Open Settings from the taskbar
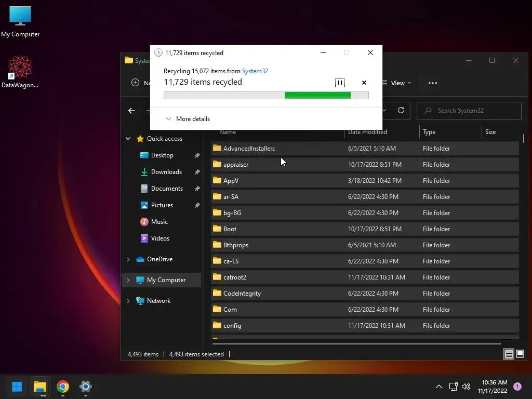Image resolution: width=532 pixels, height=399 pixels. click(x=86, y=387)
